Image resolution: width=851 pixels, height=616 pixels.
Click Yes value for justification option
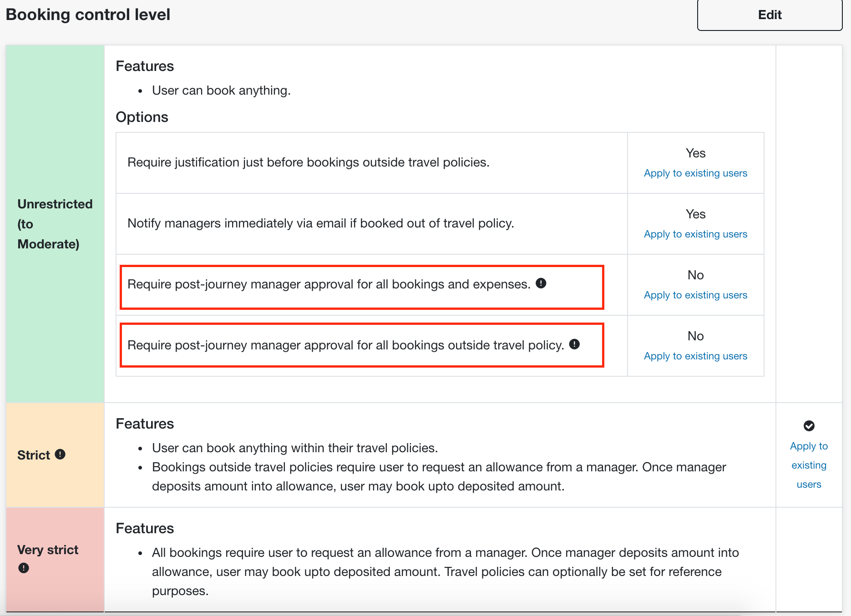point(695,153)
